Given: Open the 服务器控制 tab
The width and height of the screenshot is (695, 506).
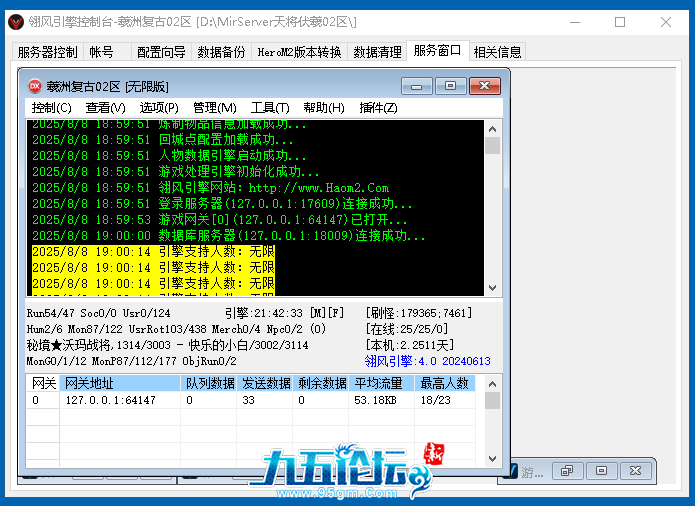Looking at the screenshot, I should point(47,52).
